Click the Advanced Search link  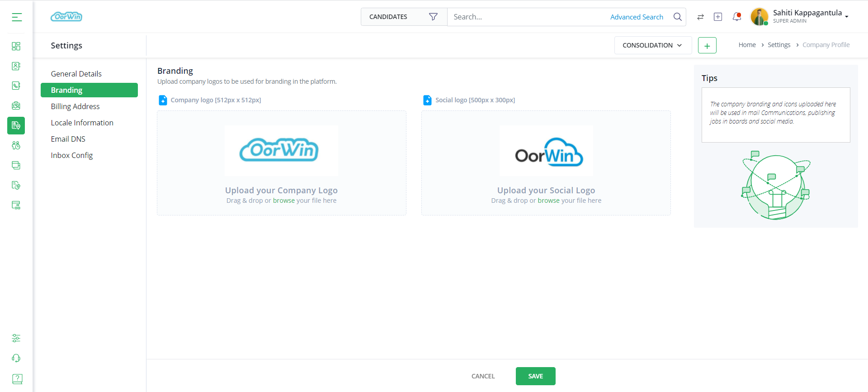pos(637,17)
